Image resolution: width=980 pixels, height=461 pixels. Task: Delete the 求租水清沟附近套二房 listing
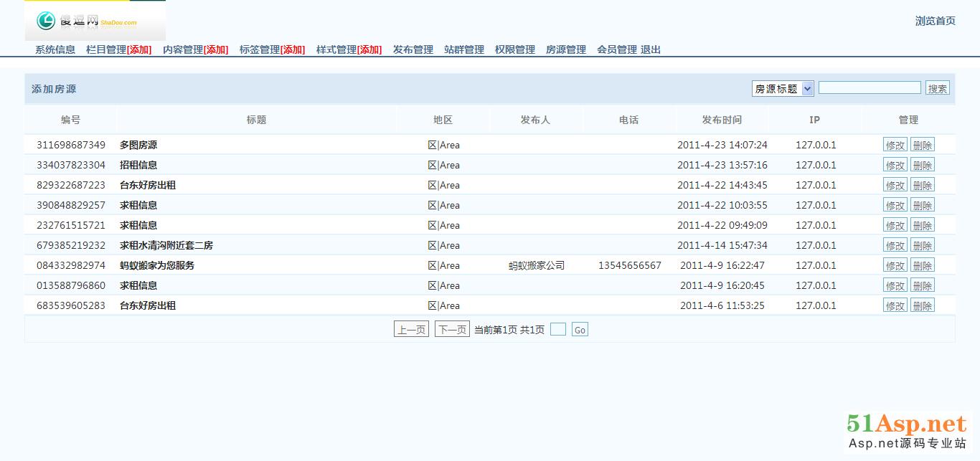(922, 245)
